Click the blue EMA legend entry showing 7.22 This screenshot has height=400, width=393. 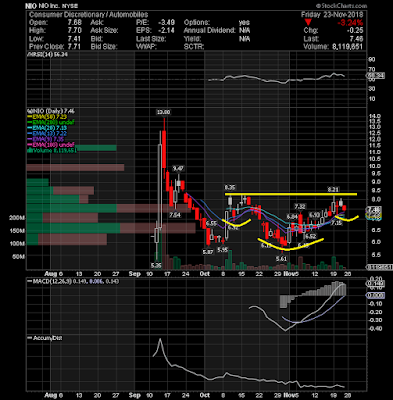pos(47,134)
